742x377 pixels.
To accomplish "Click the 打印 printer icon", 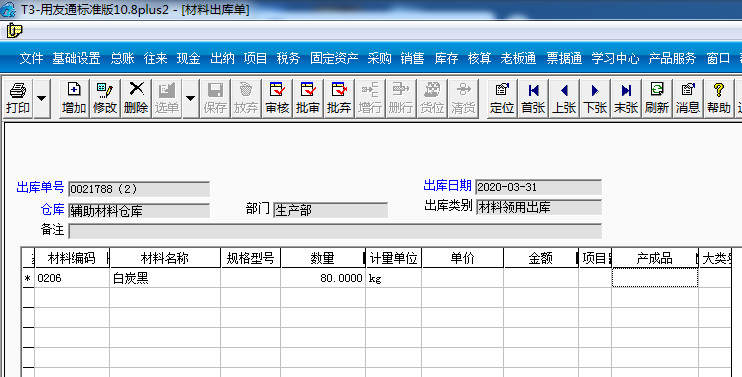I will (18, 98).
